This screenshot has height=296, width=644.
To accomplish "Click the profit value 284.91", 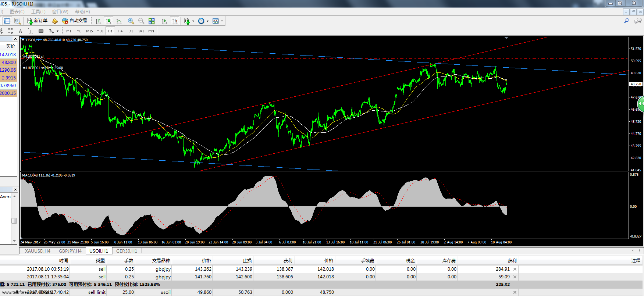I will (x=502, y=269).
